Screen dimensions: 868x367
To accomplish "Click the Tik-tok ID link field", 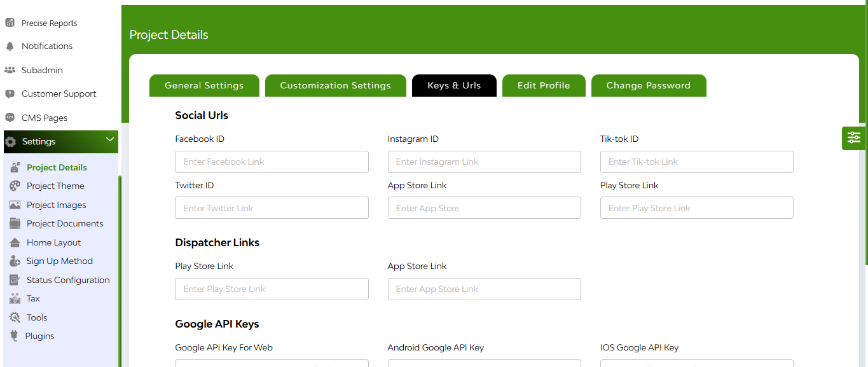I will click(x=697, y=162).
